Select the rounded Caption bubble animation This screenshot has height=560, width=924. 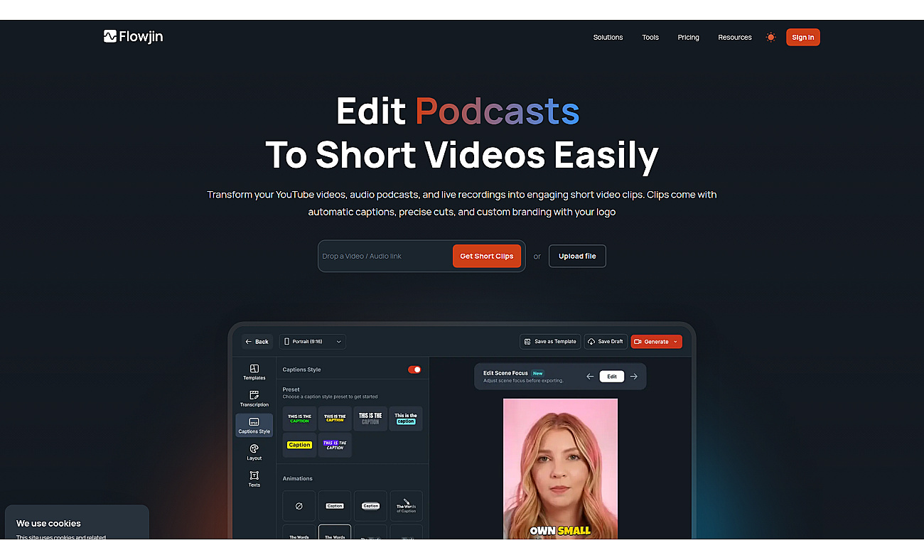pyautogui.click(x=370, y=506)
